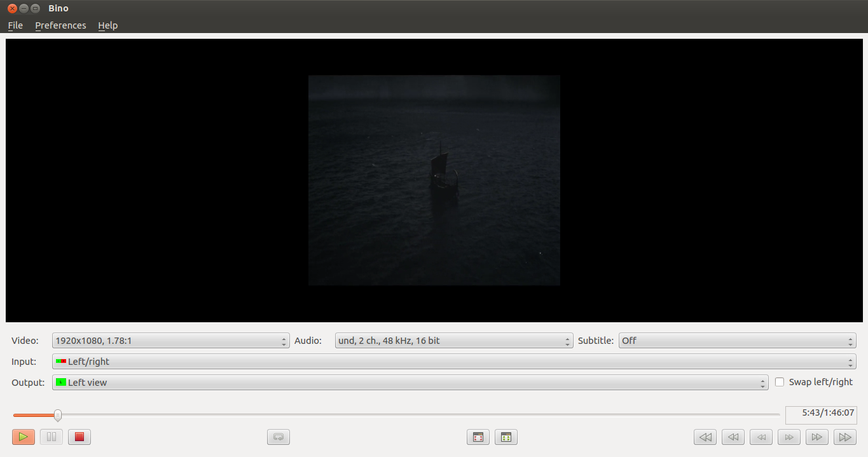Enable the Swap left/right checkbox
The image size is (868, 457).
[x=780, y=382]
